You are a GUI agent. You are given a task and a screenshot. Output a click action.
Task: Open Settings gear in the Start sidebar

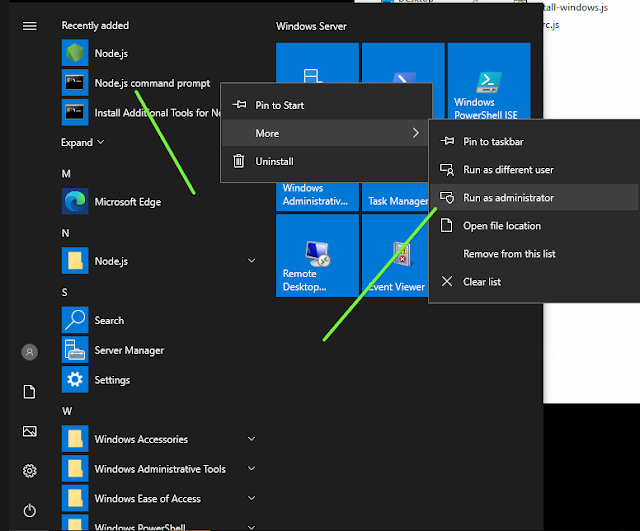click(29, 471)
